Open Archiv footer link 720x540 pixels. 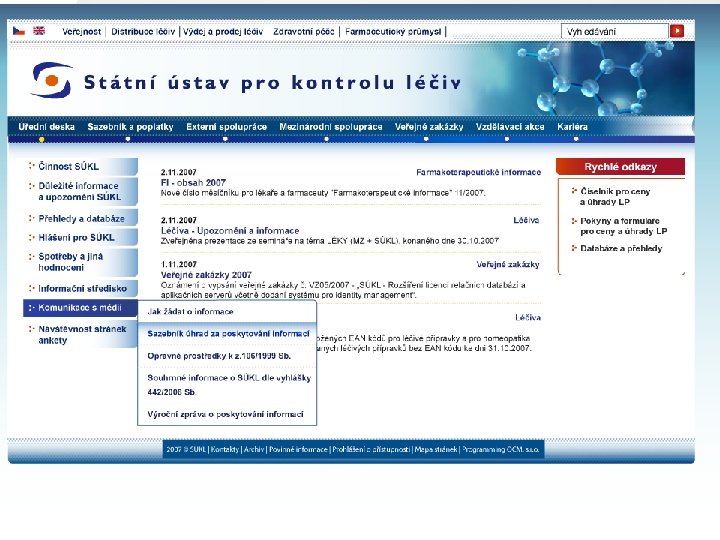click(x=254, y=450)
